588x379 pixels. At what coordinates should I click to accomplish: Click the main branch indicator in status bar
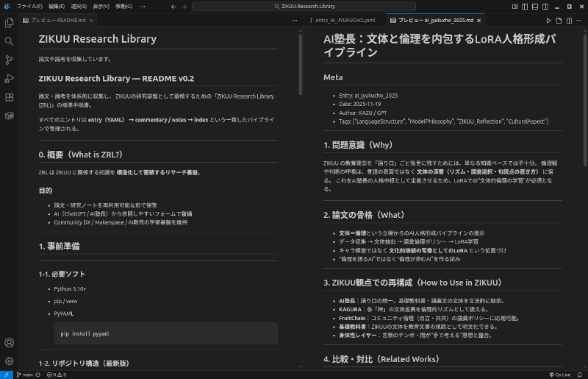click(x=26, y=375)
